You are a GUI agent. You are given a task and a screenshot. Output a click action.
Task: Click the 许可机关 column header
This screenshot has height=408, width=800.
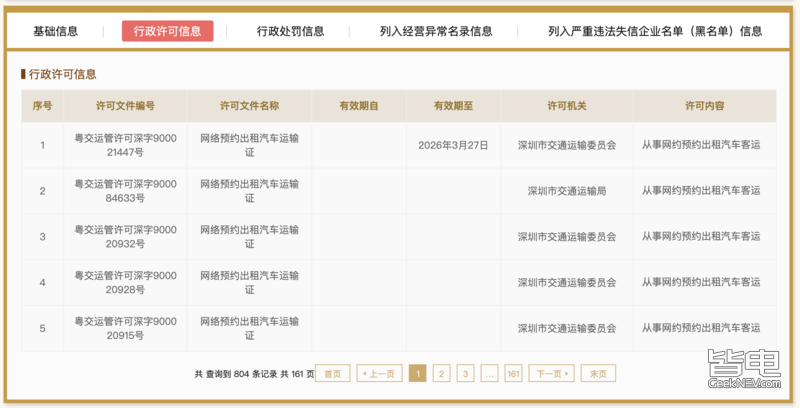tap(567, 106)
